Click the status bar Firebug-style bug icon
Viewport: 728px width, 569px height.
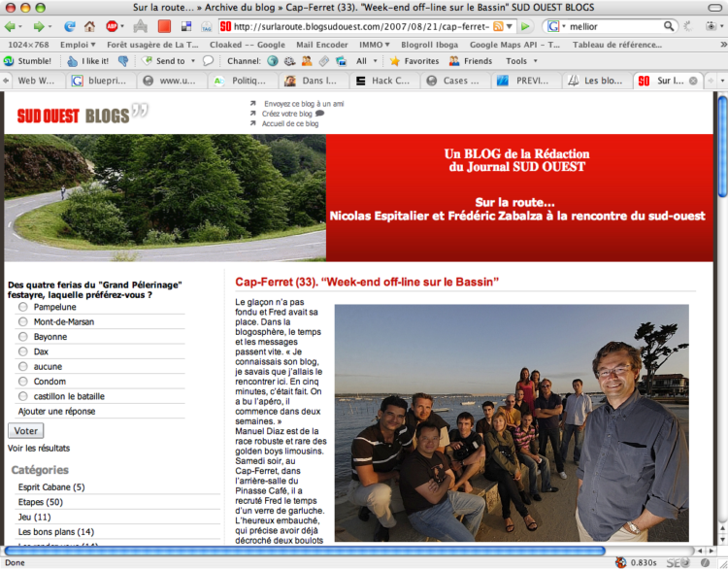[x=621, y=562]
